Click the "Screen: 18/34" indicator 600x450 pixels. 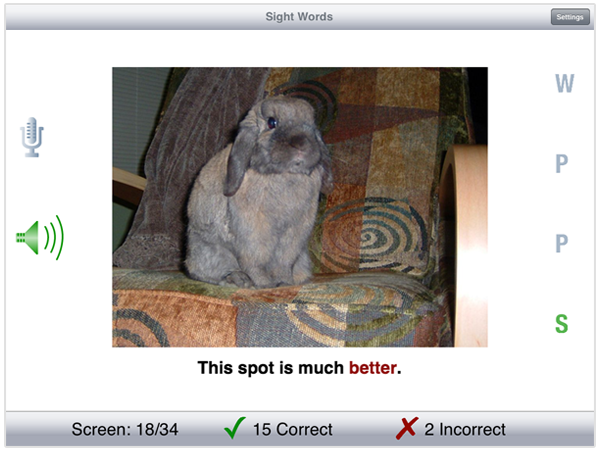(x=125, y=429)
